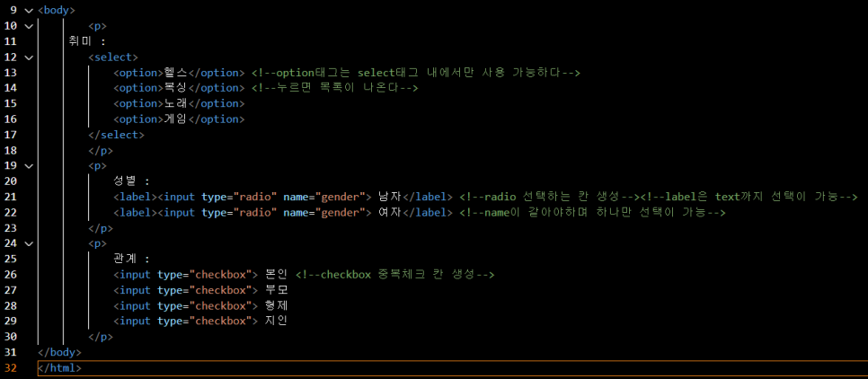Click the opening p tag on line 10
The width and height of the screenshot is (868, 379).
(x=97, y=25)
